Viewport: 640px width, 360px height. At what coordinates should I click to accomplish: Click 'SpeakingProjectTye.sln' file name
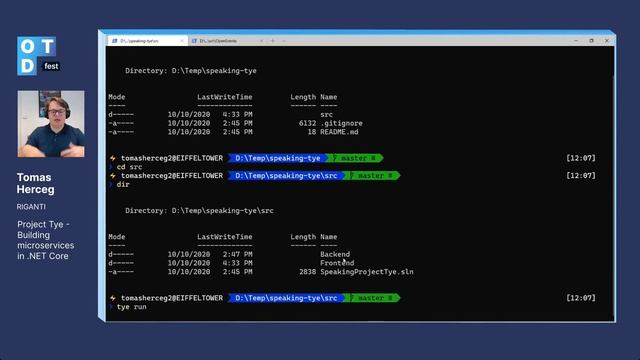pos(367,272)
